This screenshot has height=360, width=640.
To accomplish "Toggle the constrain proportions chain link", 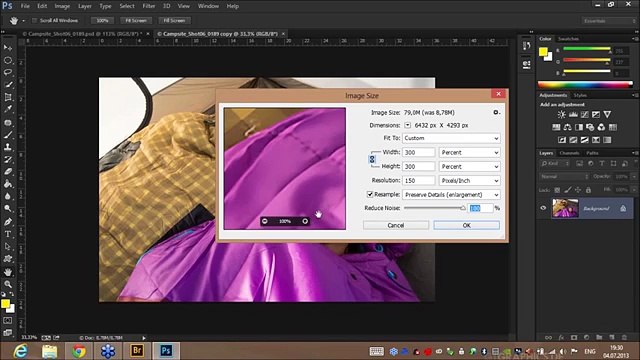I will pos(372,159).
